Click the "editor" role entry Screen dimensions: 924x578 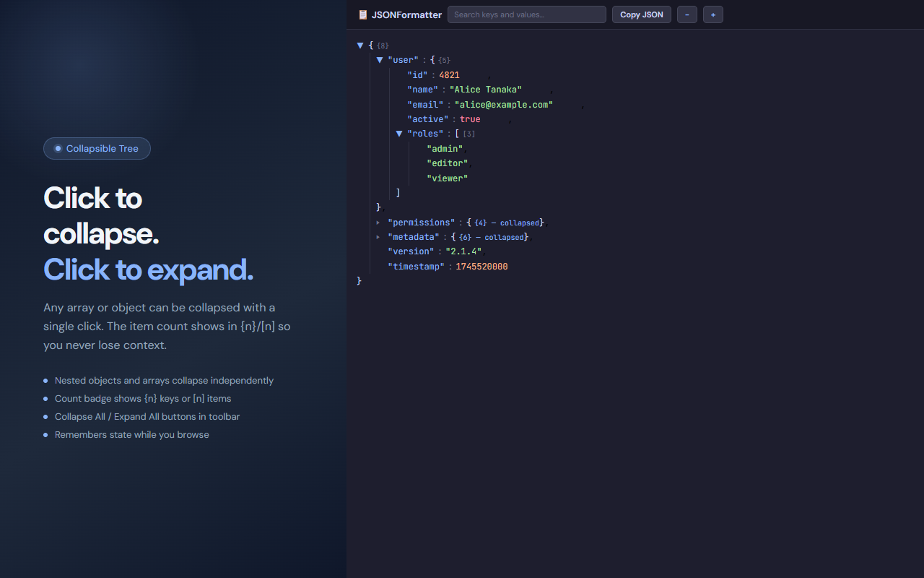[x=448, y=163]
